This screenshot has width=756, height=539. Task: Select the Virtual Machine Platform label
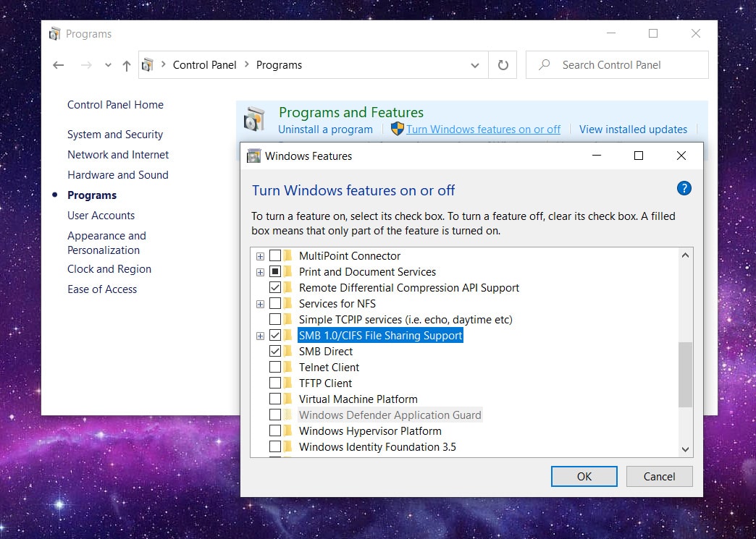[358, 399]
